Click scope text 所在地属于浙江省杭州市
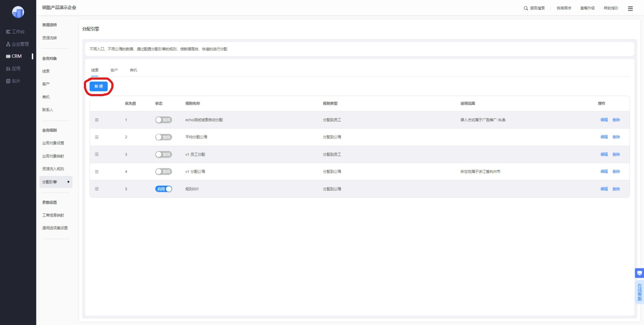 [x=480, y=172]
